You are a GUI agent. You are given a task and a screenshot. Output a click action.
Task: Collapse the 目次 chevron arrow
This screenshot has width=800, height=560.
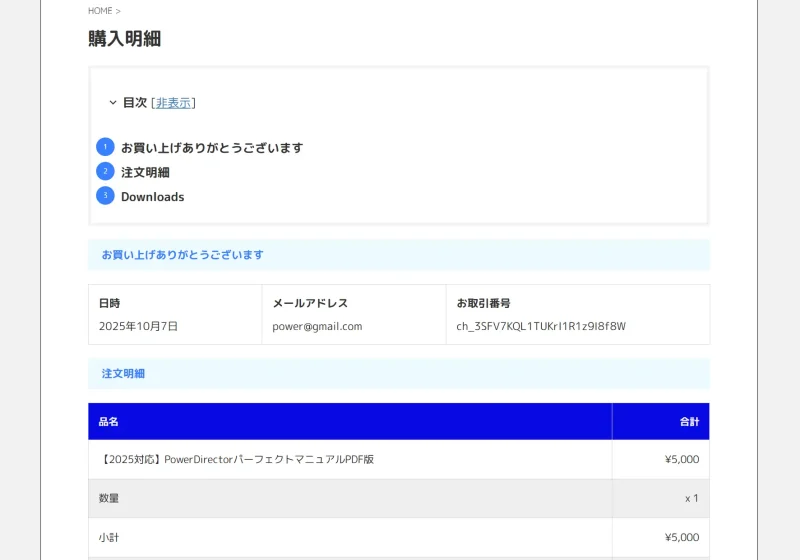(x=113, y=103)
